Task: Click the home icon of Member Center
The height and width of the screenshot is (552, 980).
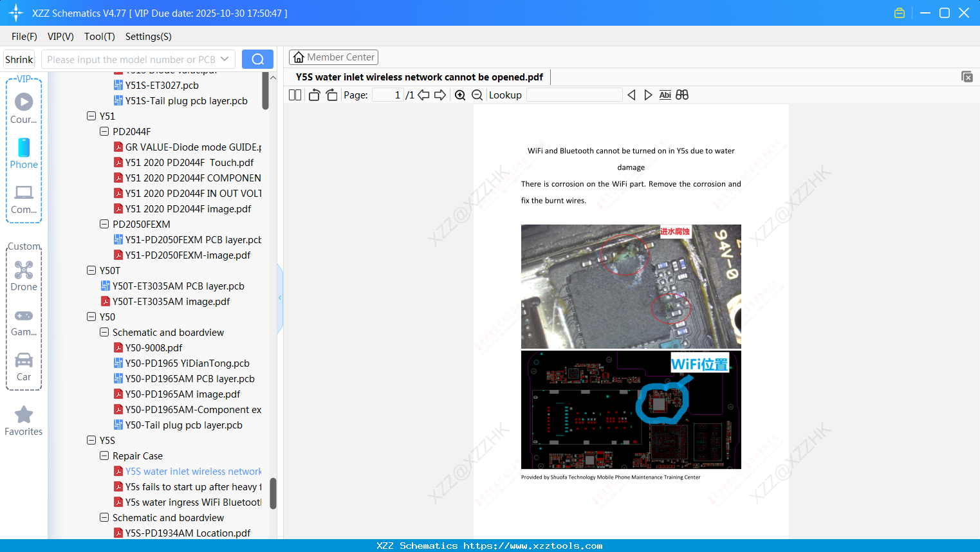Action: coord(299,57)
